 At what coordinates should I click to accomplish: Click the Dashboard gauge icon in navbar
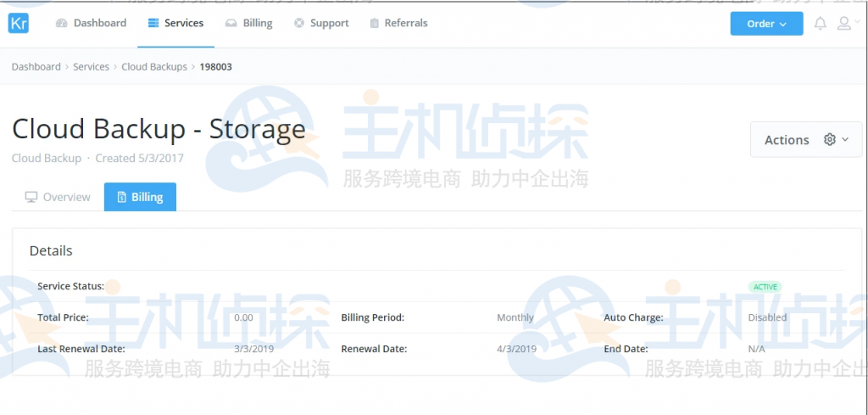point(62,24)
